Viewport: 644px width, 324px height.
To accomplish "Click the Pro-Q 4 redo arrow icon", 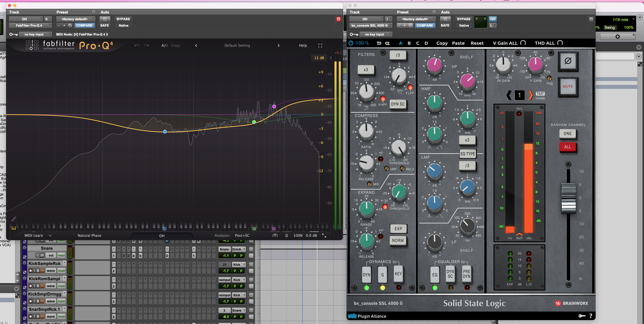I will (x=147, y=45).
